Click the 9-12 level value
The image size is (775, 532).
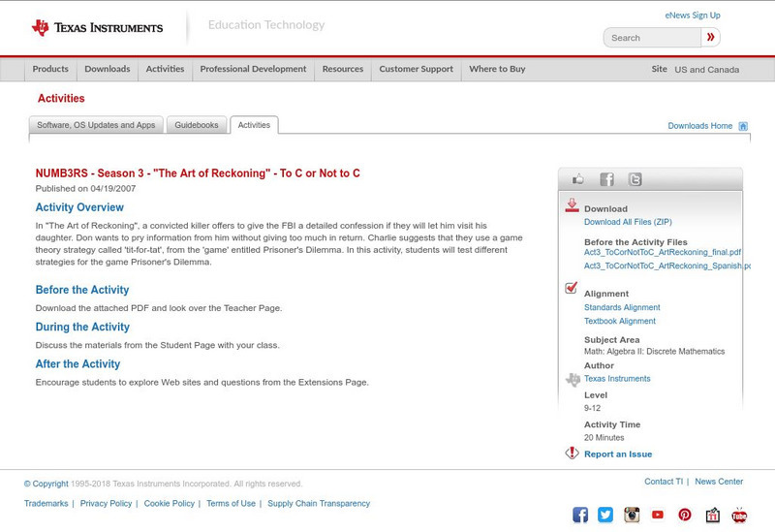pyautogui.click(x=592, y=408)
